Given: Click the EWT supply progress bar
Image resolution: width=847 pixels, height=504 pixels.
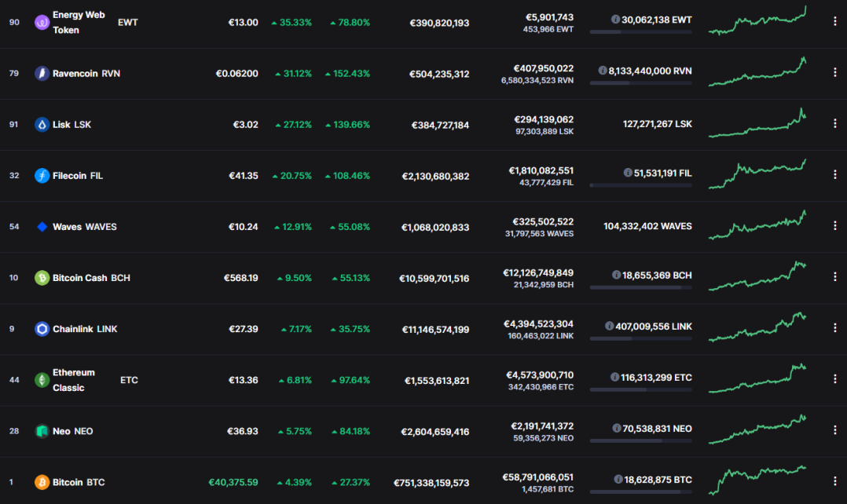Looking at the screenshot, I should [x=640, y=32].
